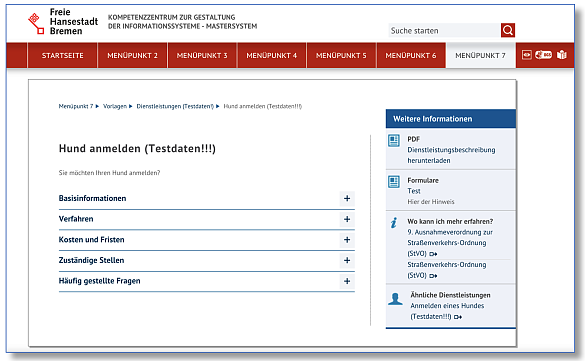This screenshot has height=361, width=585.
Task: Click the 'Hund anmelden (Testdaten!!!)' breadcrumb entry
Action: click(262, 106)
